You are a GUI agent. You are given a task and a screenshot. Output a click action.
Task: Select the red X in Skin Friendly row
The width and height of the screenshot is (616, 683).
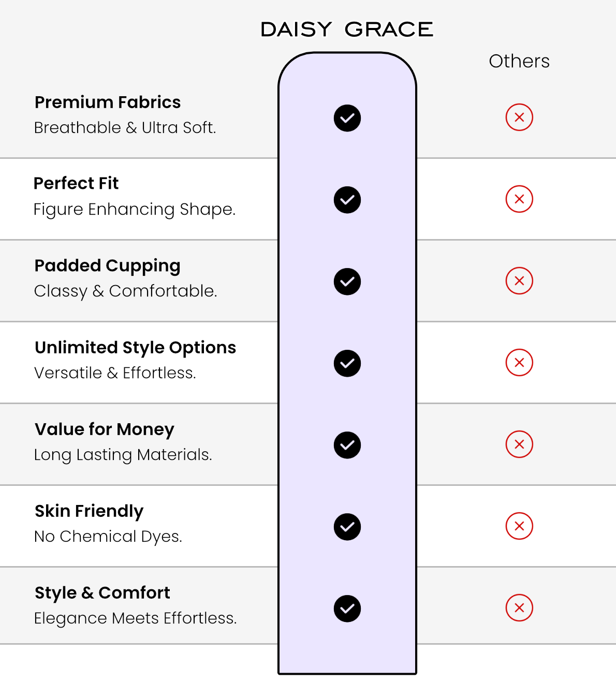tap(519, 526)
